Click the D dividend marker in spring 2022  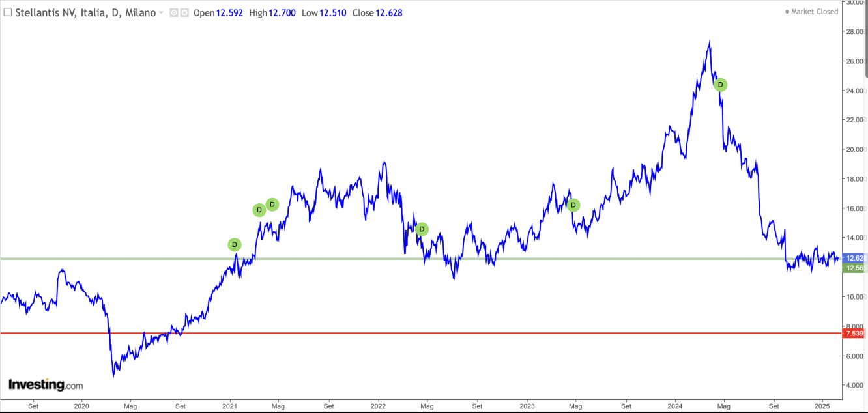(422, 229)
